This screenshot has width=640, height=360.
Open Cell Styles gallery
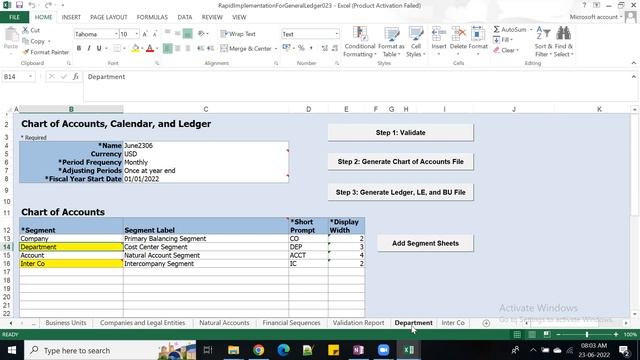pos(416,42)
